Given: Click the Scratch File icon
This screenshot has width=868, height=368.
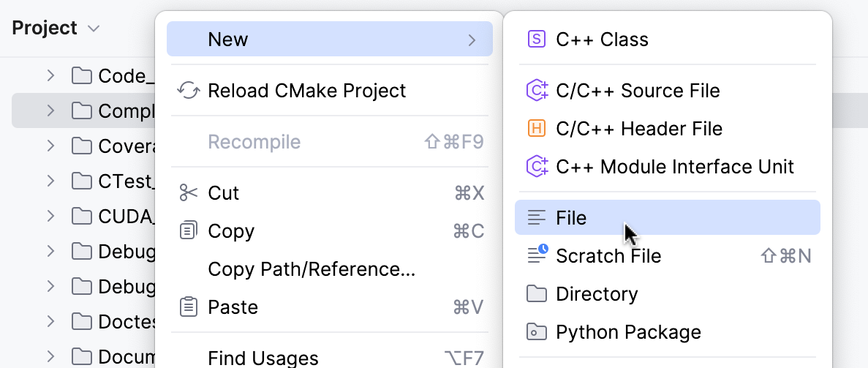Looking at the screenshot, I should (537, 255).
